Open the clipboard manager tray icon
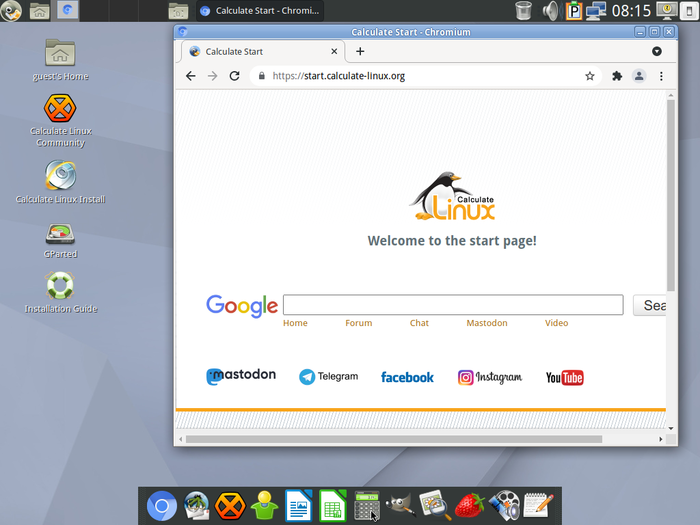This screenshot has height=525, width=700. pyautogui.click(x=574, y=11)
